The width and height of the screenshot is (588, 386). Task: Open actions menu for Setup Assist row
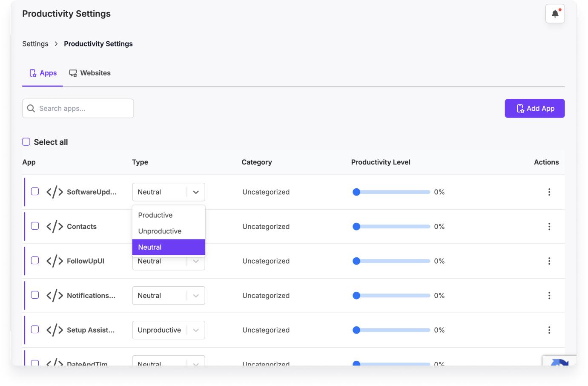[549, 330]
